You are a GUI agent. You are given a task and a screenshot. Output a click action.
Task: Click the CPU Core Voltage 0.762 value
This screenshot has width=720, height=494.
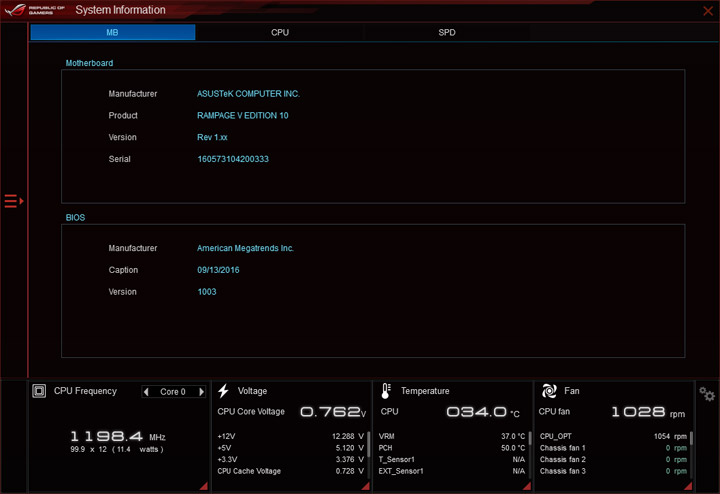tap(333, 412)
